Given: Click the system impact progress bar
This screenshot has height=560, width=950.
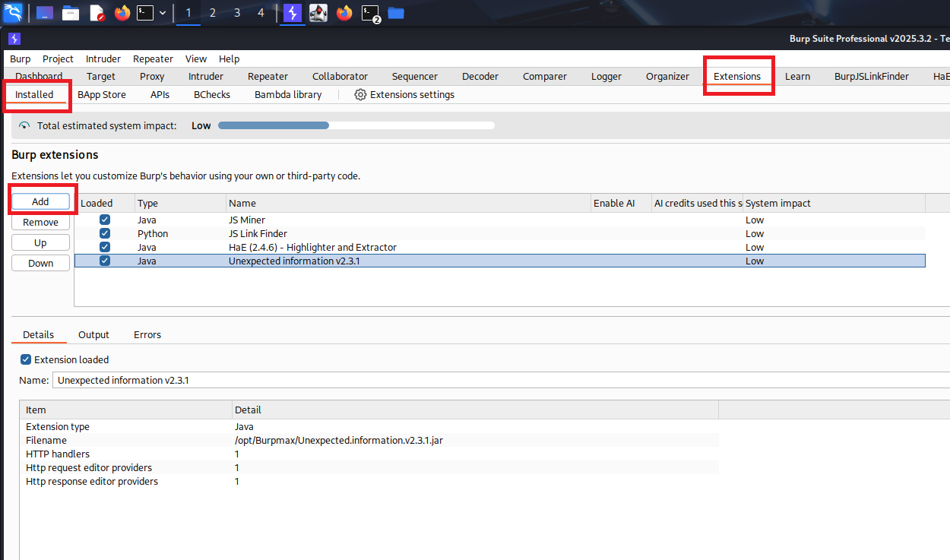Looking at the screenshot, I should point(356,126).
